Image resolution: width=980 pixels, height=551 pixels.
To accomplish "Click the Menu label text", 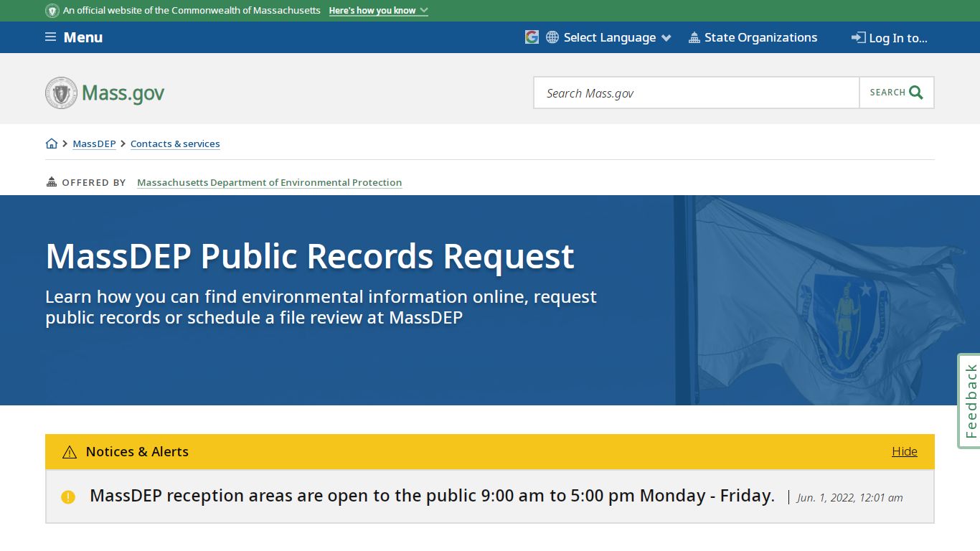I will [83, 37].
